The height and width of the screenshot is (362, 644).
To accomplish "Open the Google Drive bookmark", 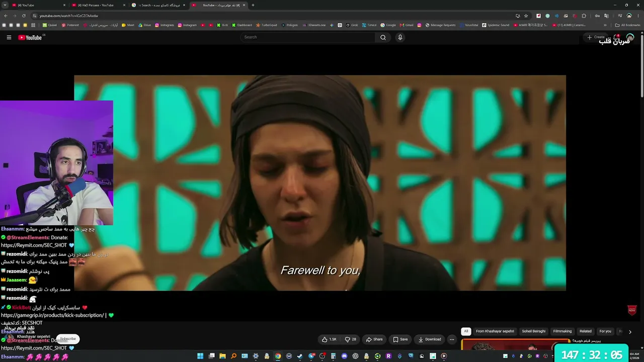I will tap(144, 25).
